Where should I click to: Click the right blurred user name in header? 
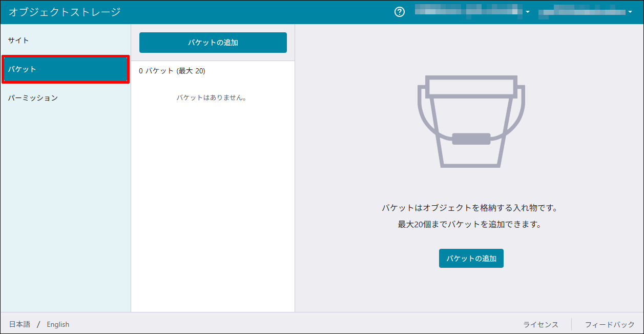point(581,11)
